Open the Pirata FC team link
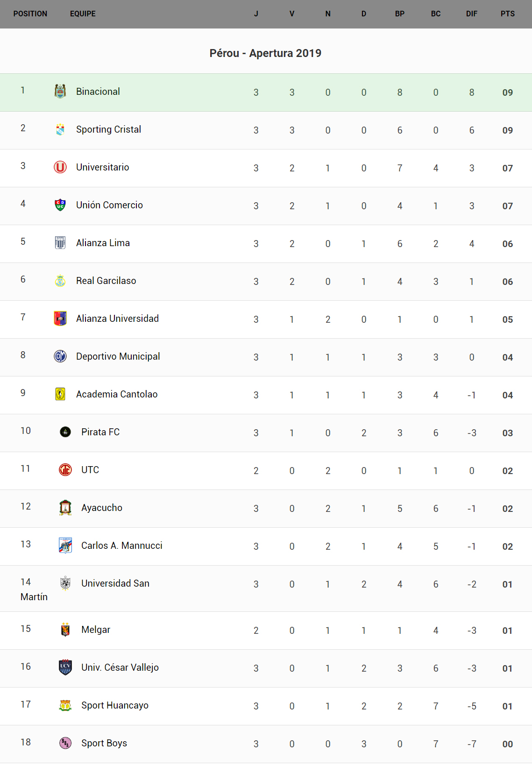This screenshot has width=532, height=766. [100, 432]
